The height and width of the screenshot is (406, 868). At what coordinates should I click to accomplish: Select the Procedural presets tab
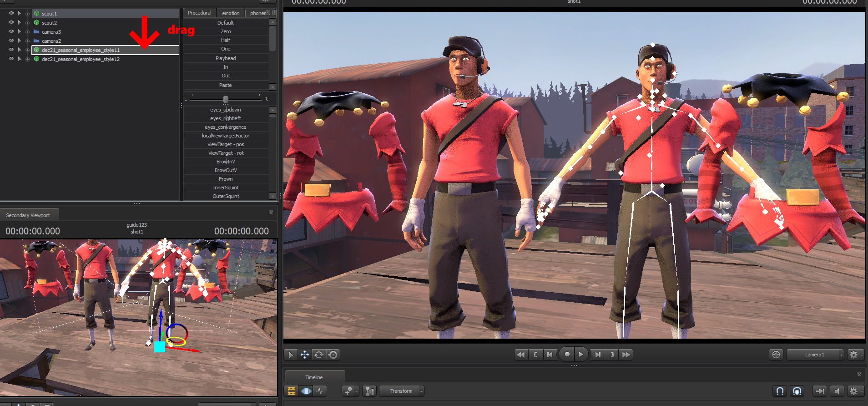199,13
